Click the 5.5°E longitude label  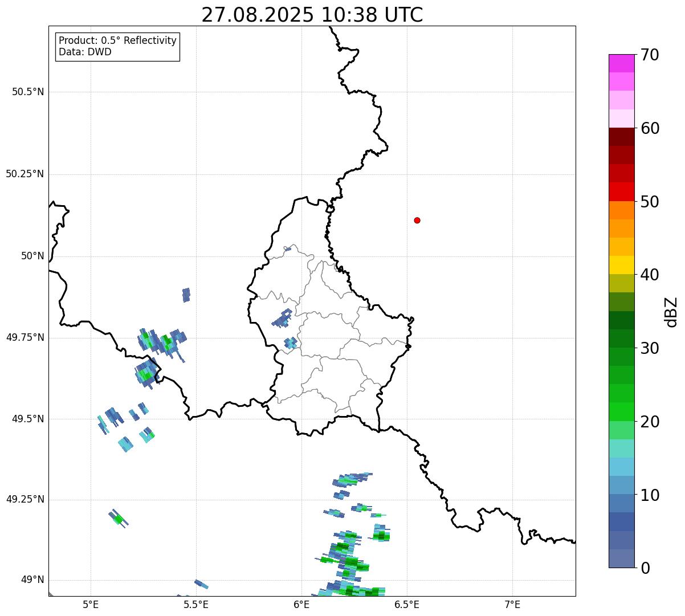pos(196,604)
